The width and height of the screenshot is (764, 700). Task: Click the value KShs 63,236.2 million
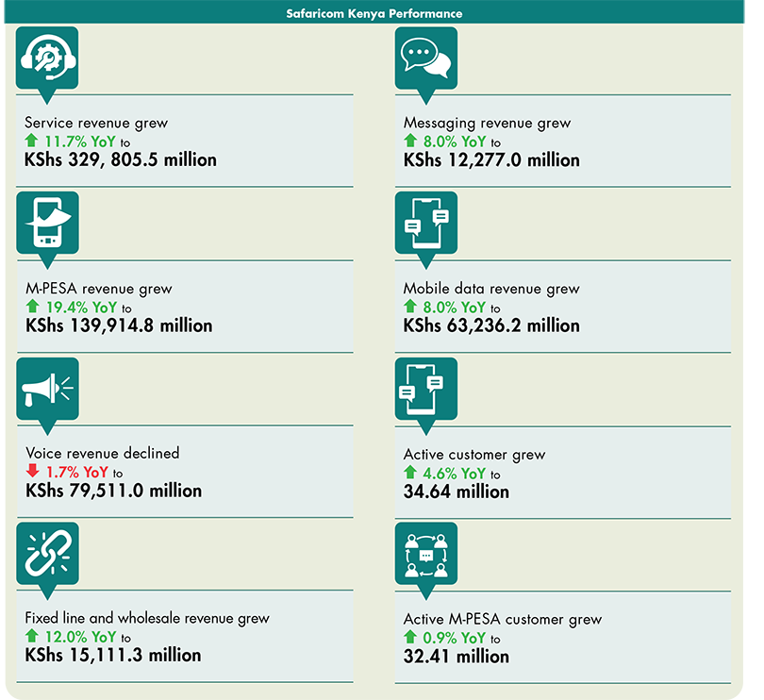(x=491, y=325)
